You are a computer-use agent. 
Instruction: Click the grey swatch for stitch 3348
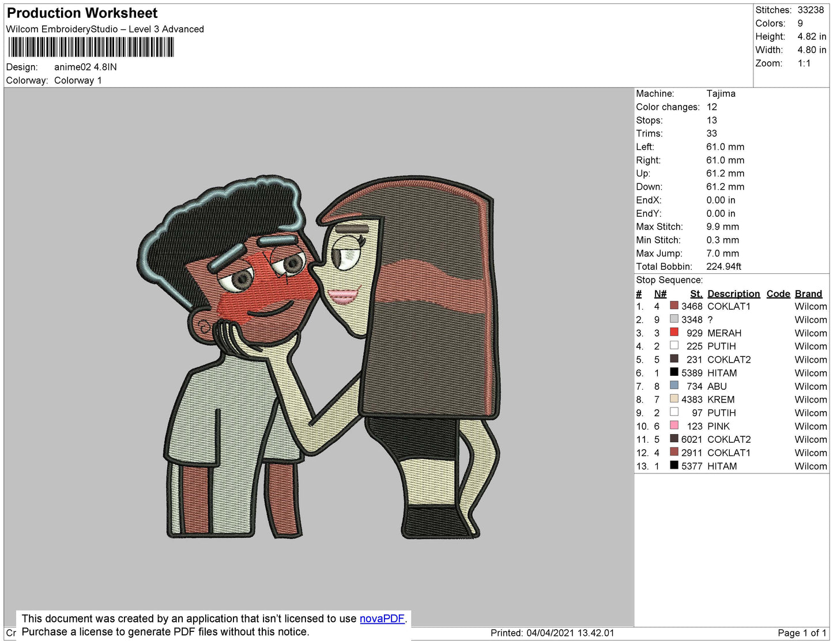tap(674, 319)
